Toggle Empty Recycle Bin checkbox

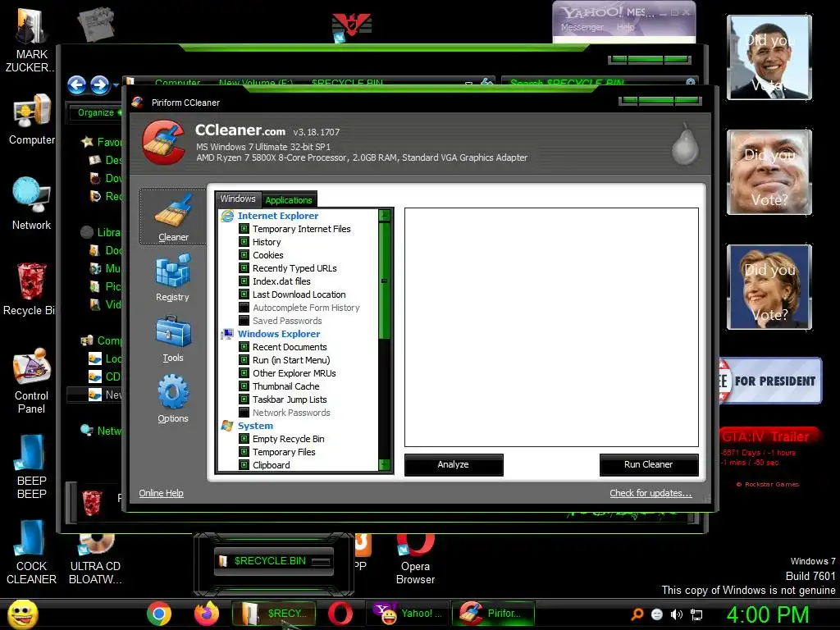[244, 439]
